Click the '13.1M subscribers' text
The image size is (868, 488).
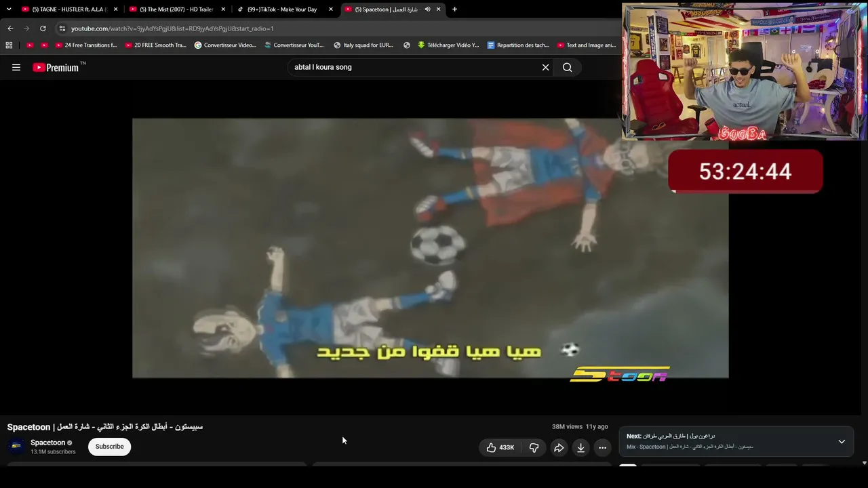[x=53, y=452]
